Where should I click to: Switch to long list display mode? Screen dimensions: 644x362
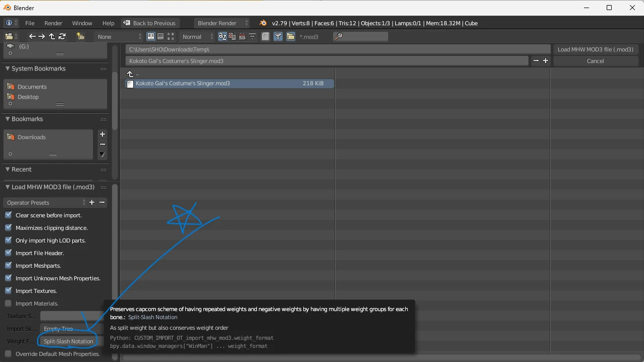[160, 36]
